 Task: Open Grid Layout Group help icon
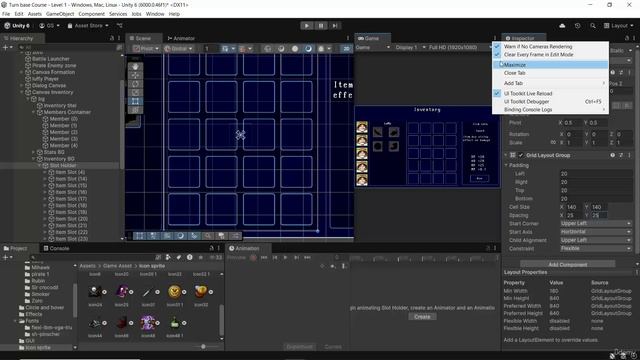(613, 155)
